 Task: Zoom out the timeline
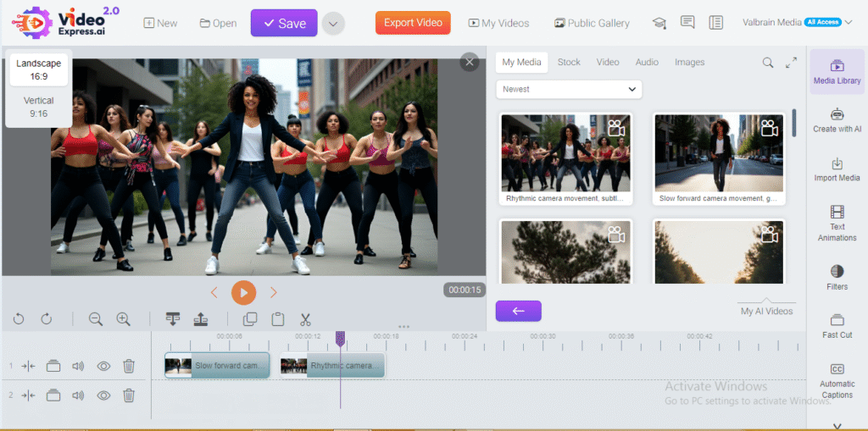(96, 318)
